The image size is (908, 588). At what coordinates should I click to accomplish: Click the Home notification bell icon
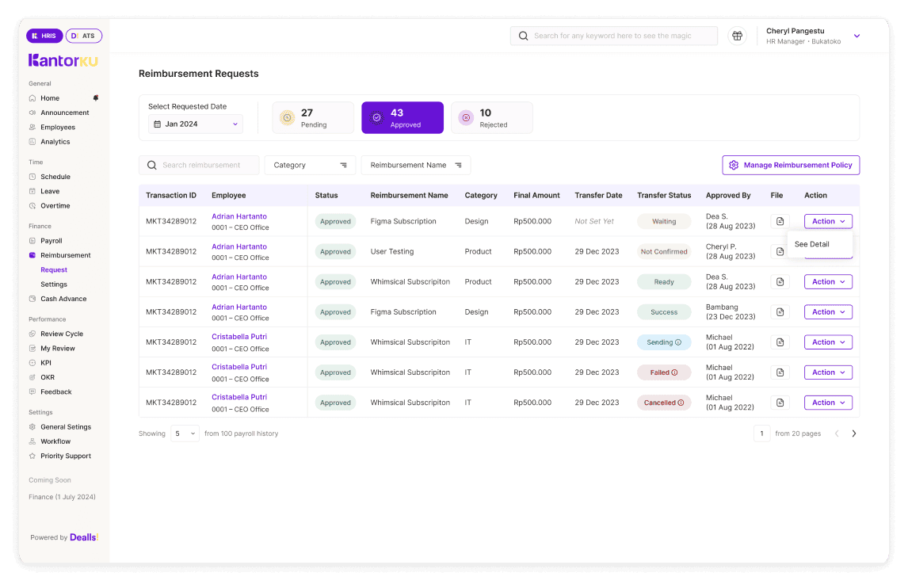(96, 98)
